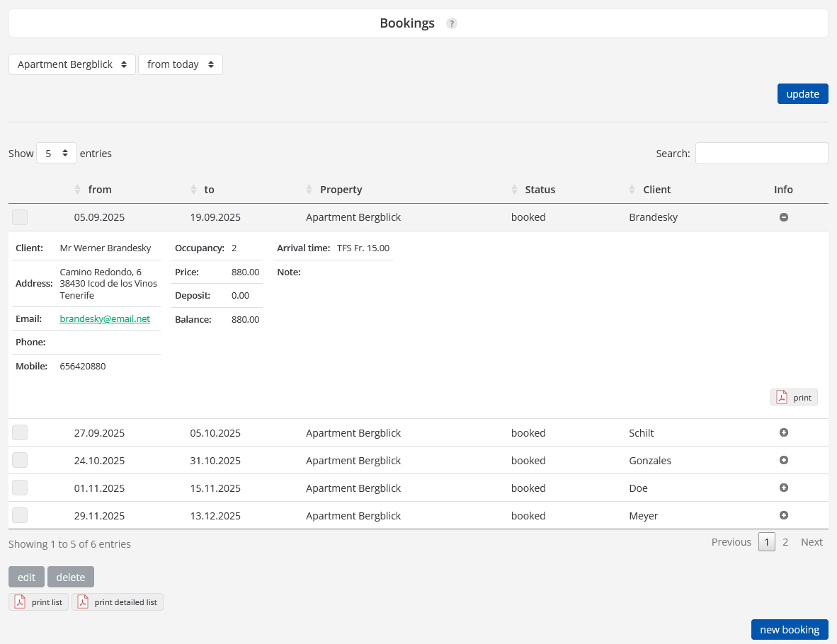This screenshot has width=837, height=644.
Task: Check the box for the Meyer booking
Action: point(20,515)
